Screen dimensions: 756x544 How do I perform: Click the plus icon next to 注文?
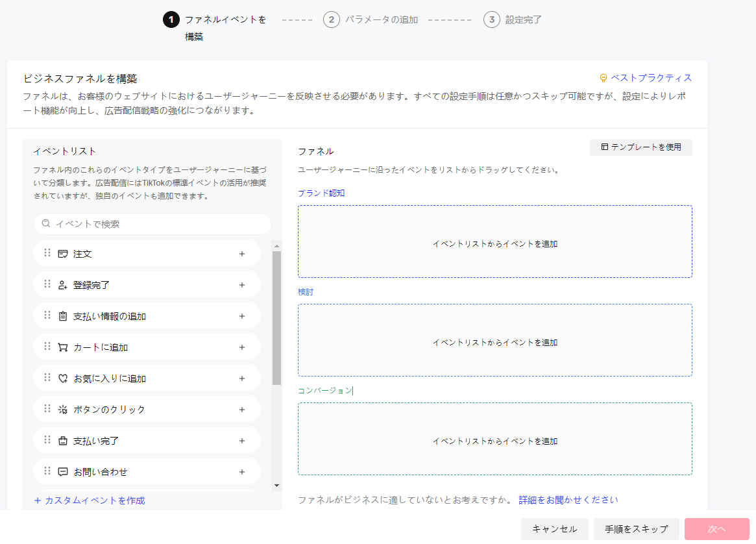pos(242,254)
